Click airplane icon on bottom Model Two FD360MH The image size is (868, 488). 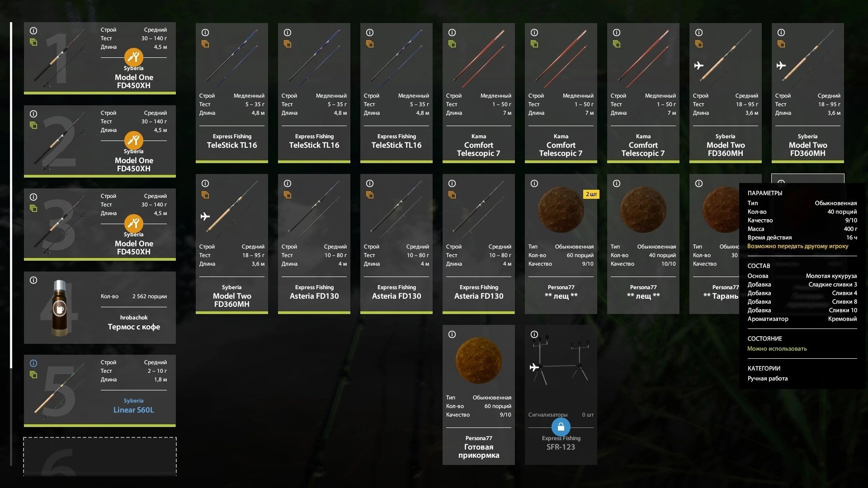tap(205, 216)
